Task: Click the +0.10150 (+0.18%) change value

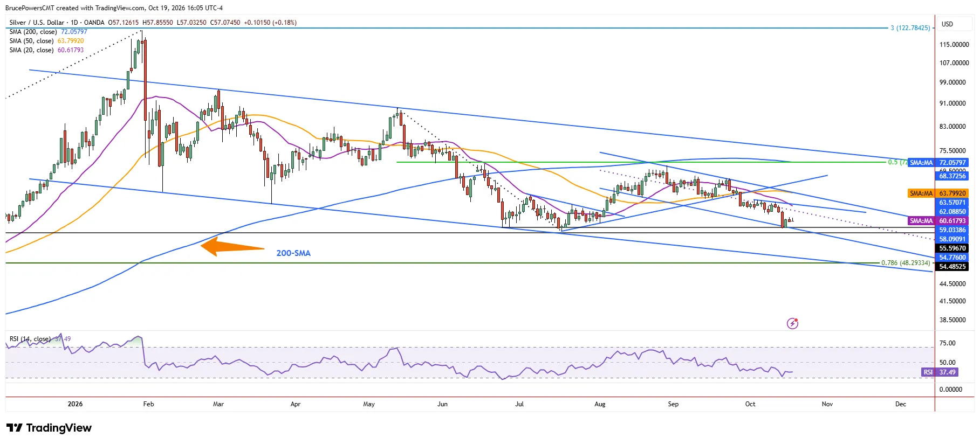Action: (270, 23)
